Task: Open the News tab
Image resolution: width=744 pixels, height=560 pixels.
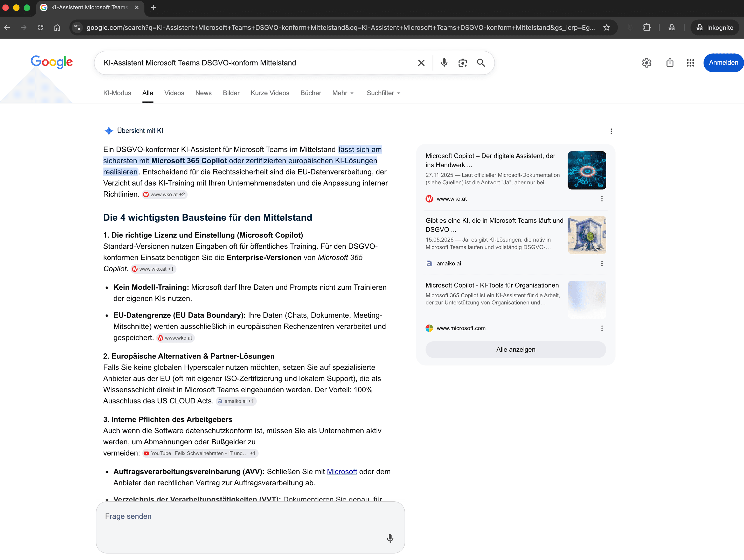Action: pyautogui.click(x=204, y=93)
